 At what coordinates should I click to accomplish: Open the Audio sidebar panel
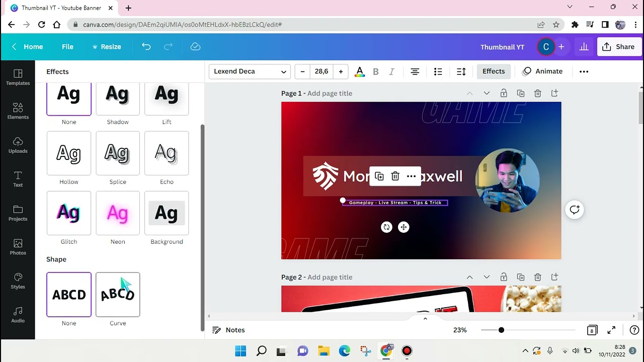[18, 315]
